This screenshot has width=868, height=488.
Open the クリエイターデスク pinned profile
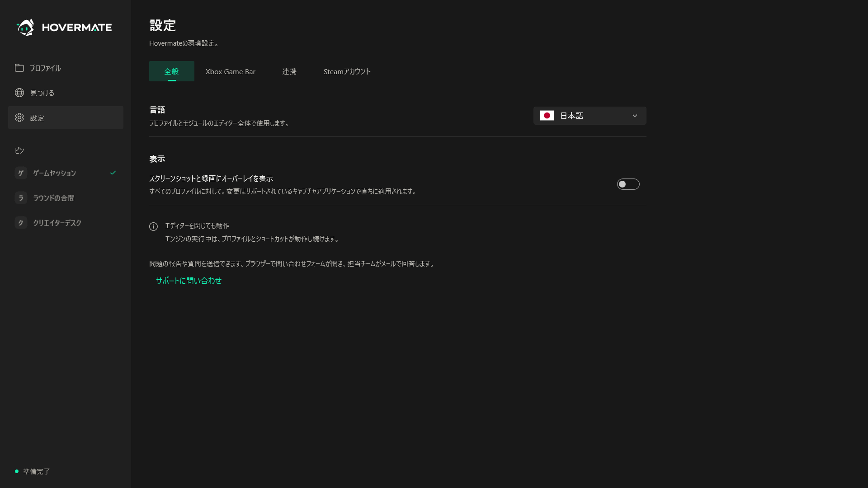click(66, 223)
